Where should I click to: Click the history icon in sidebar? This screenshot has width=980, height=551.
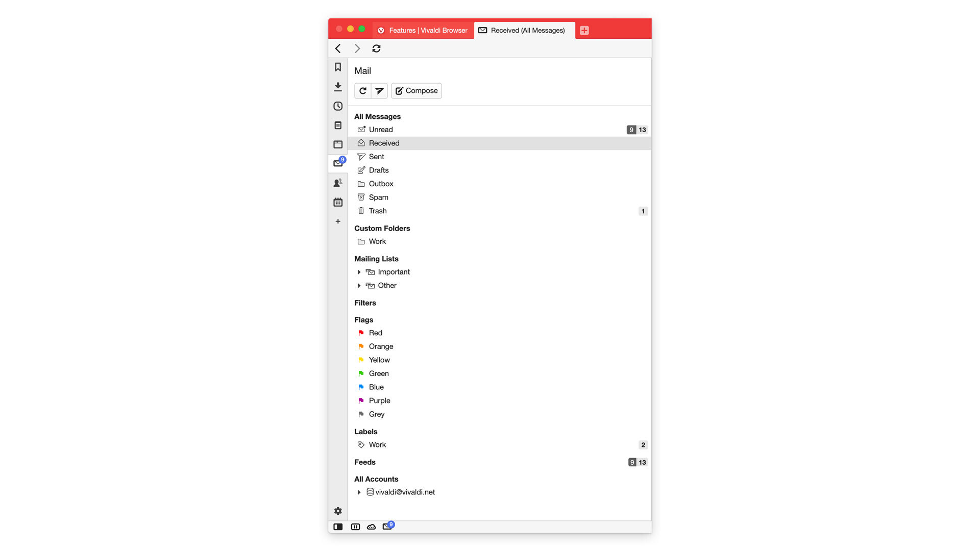pos(338,106)
